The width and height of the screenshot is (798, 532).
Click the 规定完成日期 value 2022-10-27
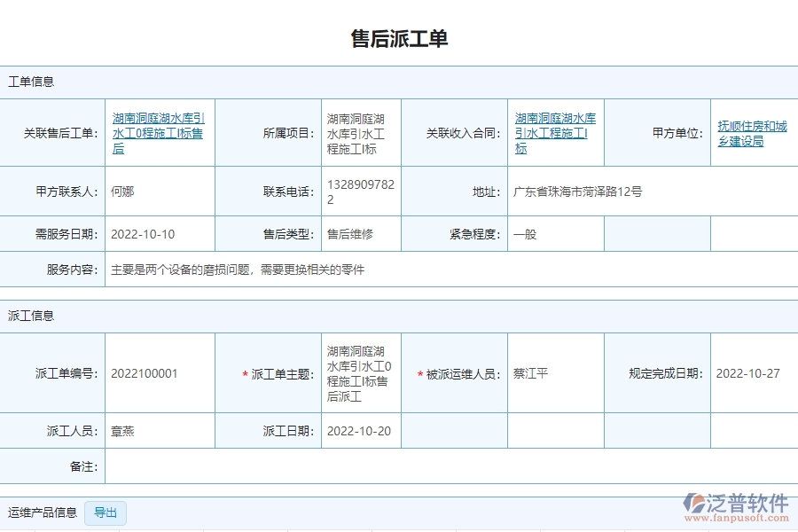744,372
